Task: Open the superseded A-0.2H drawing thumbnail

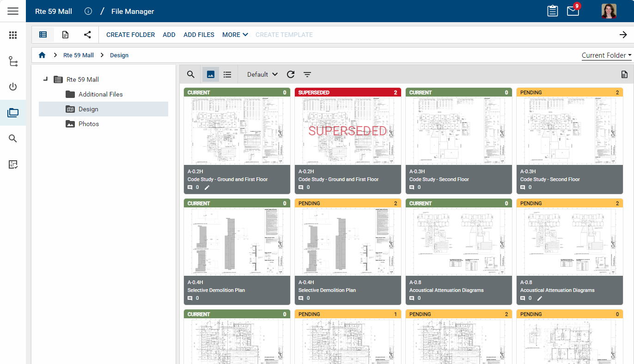Action: point(347,131)
